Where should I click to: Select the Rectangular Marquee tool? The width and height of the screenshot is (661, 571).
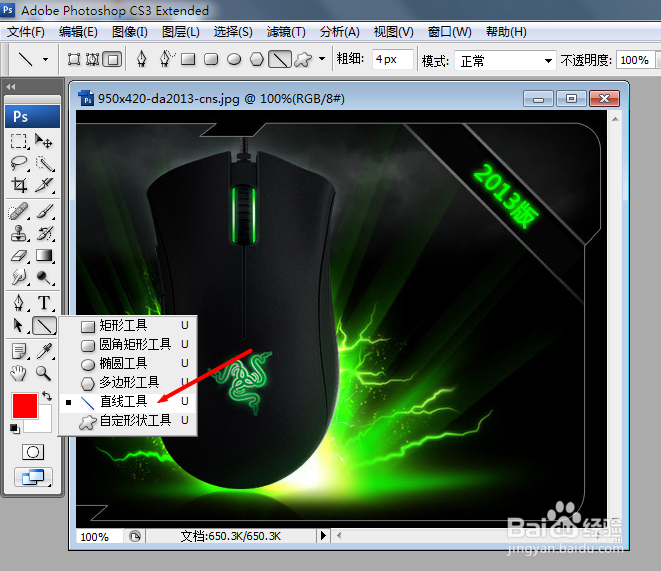point(19,141)
